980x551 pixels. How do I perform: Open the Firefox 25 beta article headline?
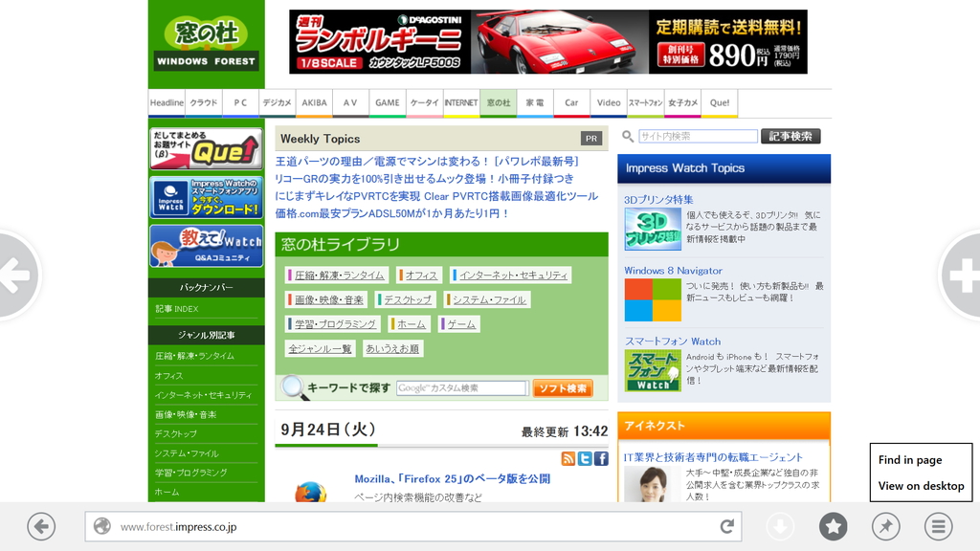pyautogui.click(x=452, y=478)
